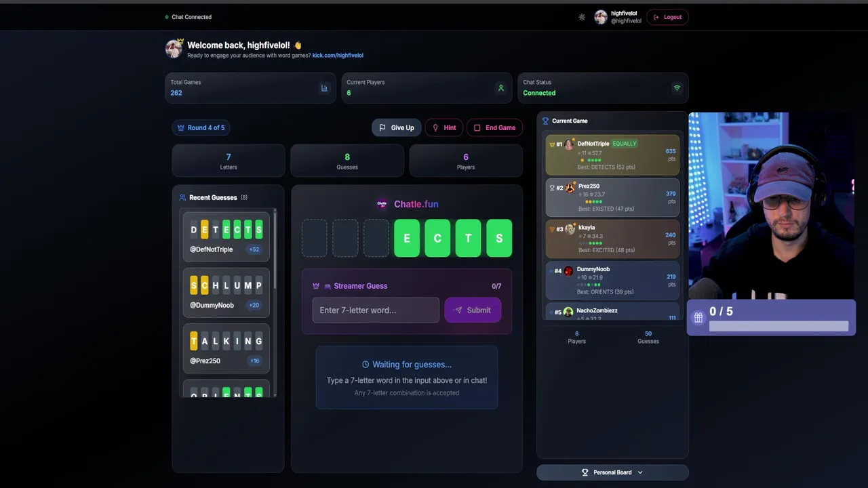Image resolution: width=868 pixels, height=488 pixels.
Task: Click kkayla's avatar
Action: (x=570, y=229)
